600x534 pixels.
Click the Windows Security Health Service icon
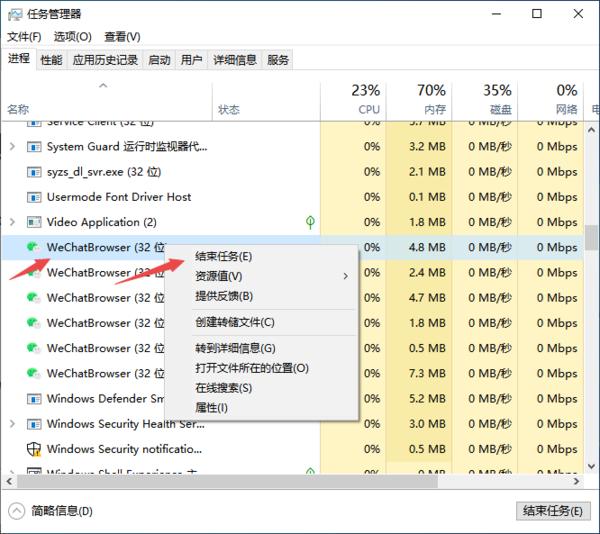pyautogui.click(x=34, y=424)
